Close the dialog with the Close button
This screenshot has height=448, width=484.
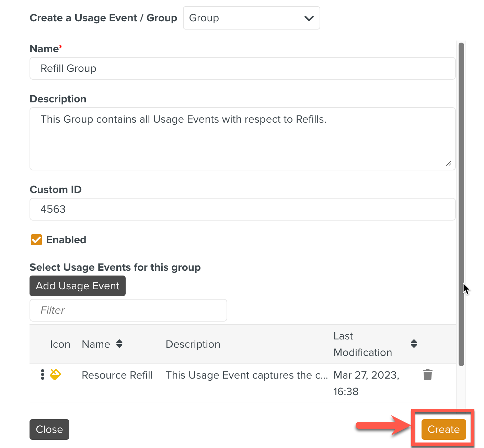click(x=49, y=429)
